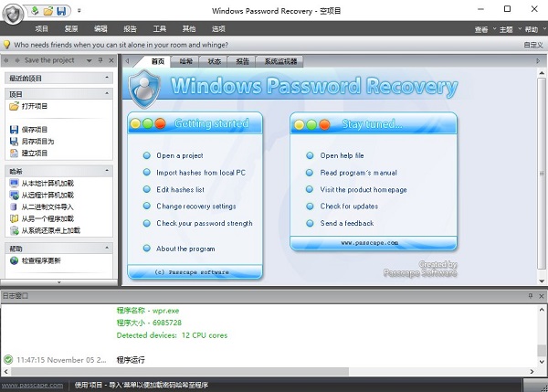The width and height of the screenshot is (548, 392).
Task: Click save-as icon beside 另存项目为
Action: 14,142
